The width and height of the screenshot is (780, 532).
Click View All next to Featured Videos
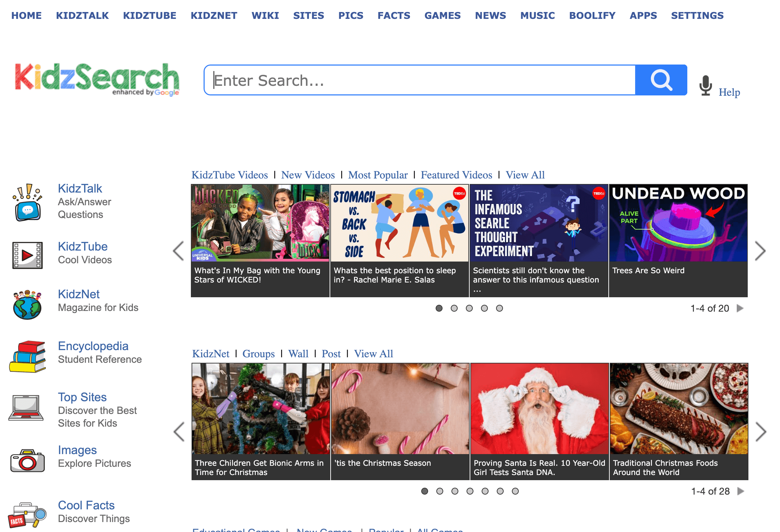click(525, 175)
